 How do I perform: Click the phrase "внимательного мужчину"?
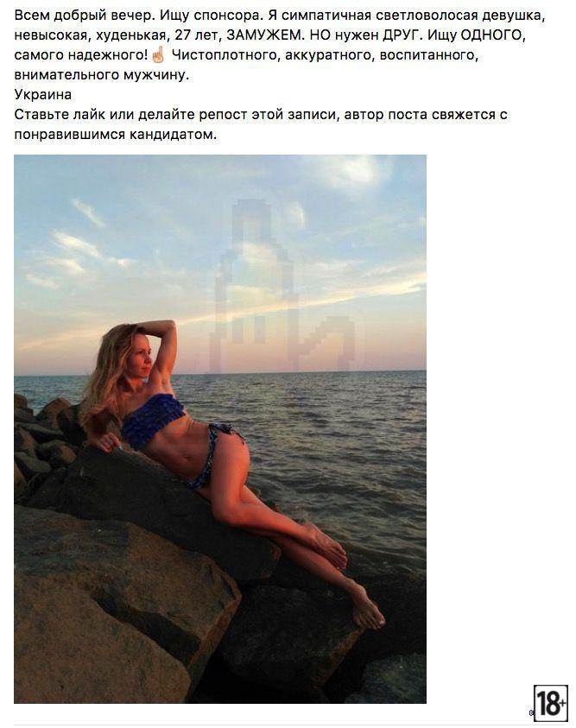coord(102,75)
